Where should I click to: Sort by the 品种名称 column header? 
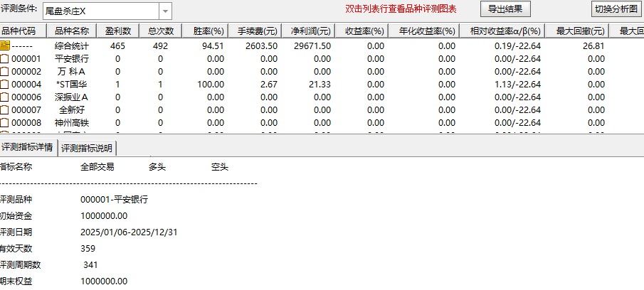point(71,31)
